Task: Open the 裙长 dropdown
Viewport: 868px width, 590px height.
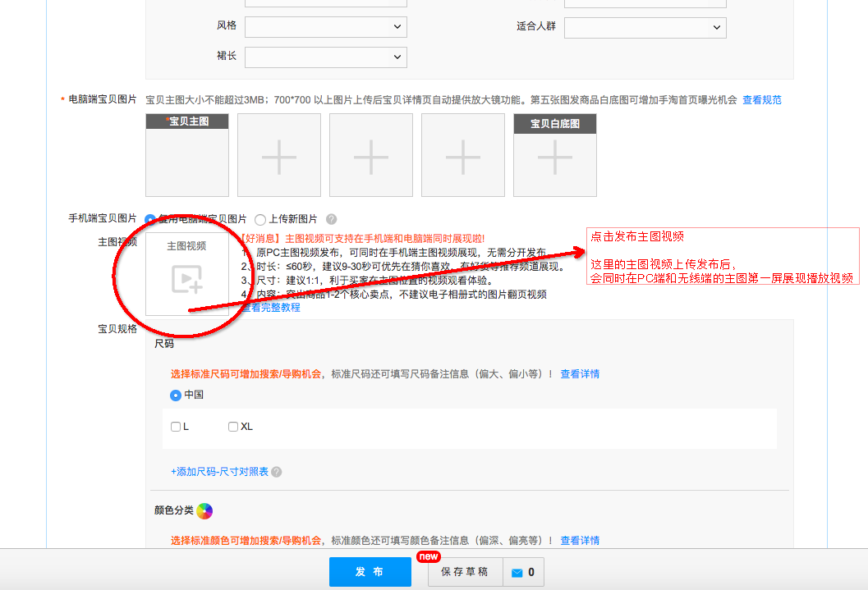Action: 325,57
